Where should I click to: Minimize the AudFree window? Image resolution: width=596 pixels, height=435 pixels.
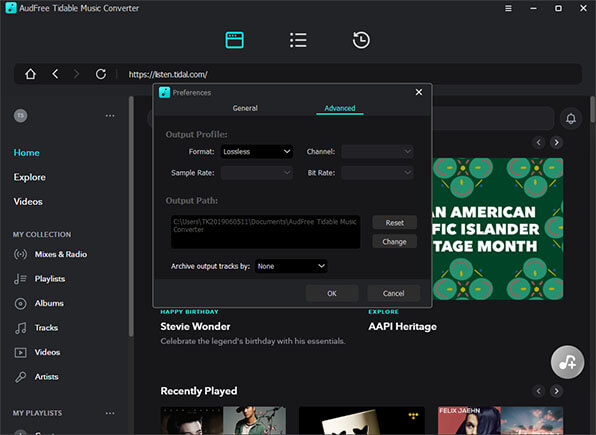(x=533, y=8)
